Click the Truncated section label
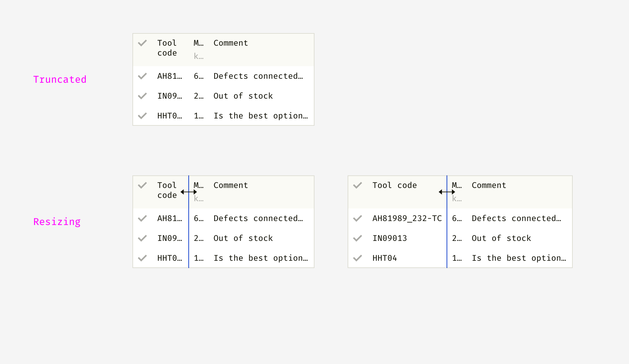Viewport: 629px width, 364px height. (60, 79)
